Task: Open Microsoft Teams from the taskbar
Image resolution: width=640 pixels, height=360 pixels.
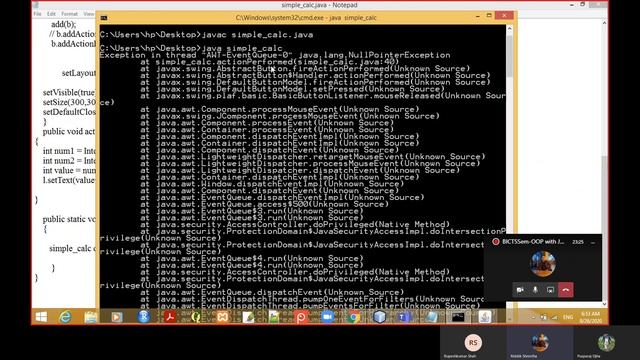Action: (404, 317)
